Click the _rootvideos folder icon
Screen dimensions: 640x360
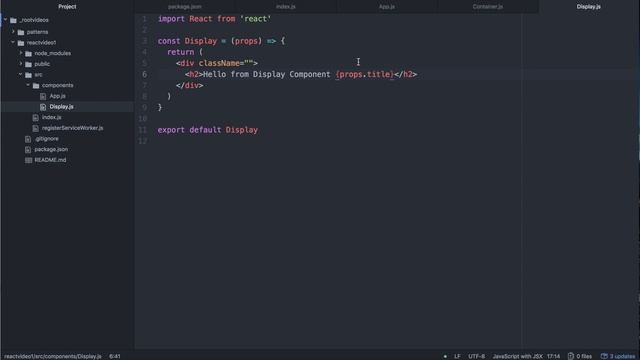(13, 20)
